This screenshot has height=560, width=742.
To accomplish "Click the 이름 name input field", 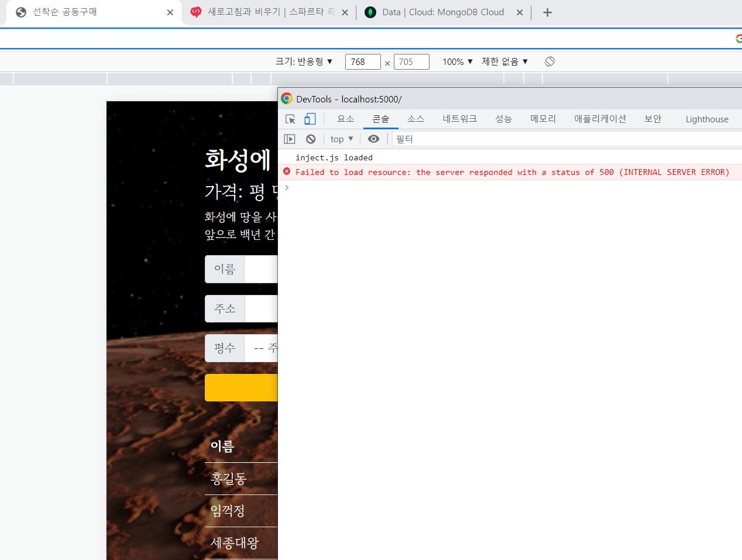I will click(x=261, y=269).
